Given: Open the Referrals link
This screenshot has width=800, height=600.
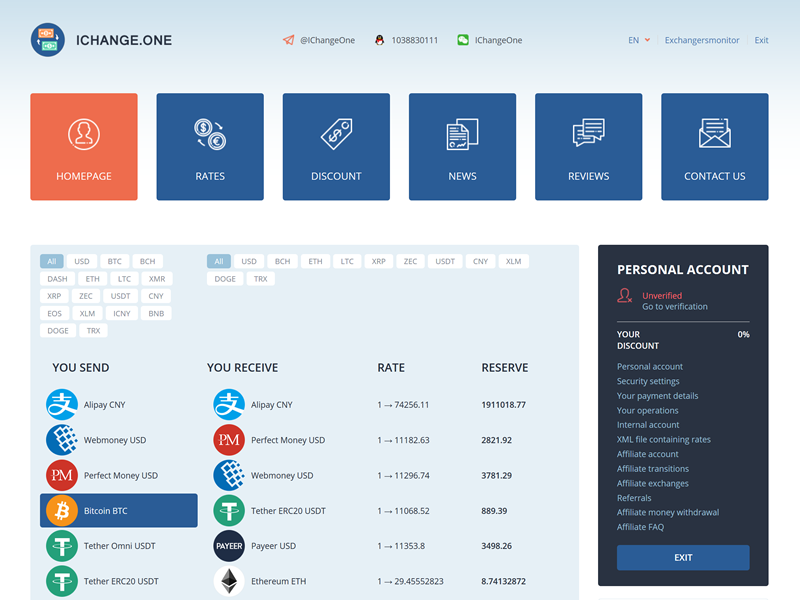Looking at the screenshot, I should [x=634, y=498].
